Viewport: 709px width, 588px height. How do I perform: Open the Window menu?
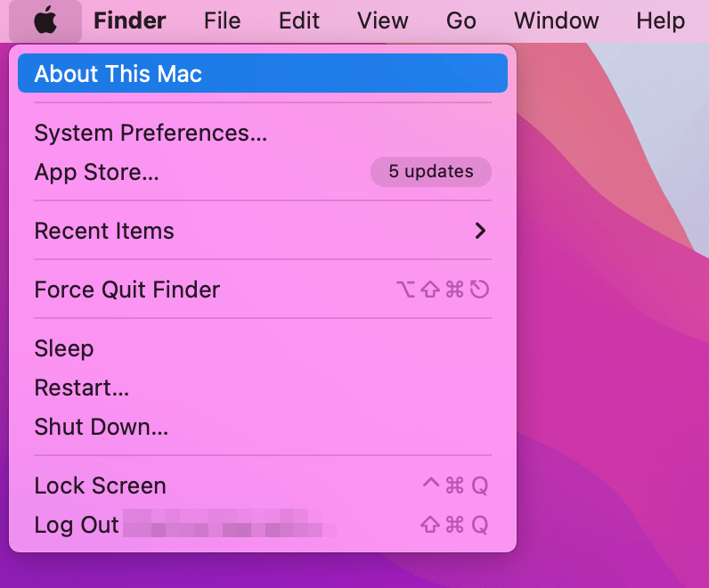point(556,20)
